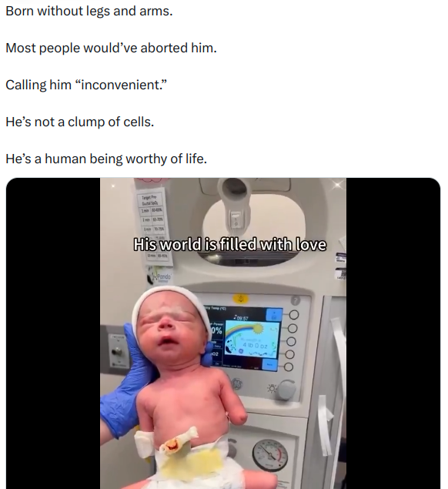Click the pressure gauge dial at bottom
Image resolution: width=448 pixels, height=489 pixels.
click(270, 455)
